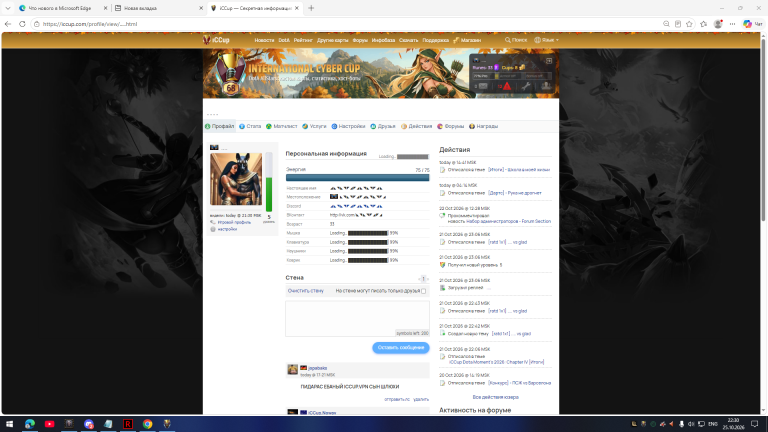
Task: Click the Энергия progress bar
Action: point(358,178)
